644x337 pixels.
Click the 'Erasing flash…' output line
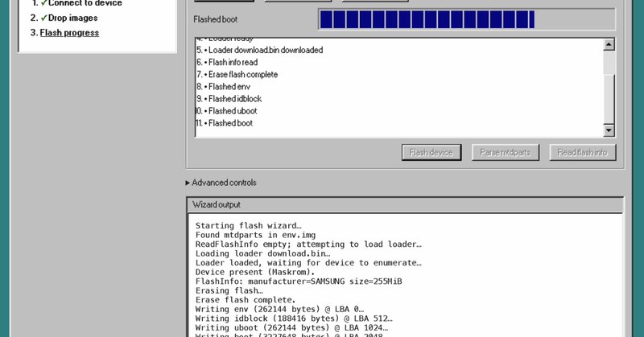[229, 290]
